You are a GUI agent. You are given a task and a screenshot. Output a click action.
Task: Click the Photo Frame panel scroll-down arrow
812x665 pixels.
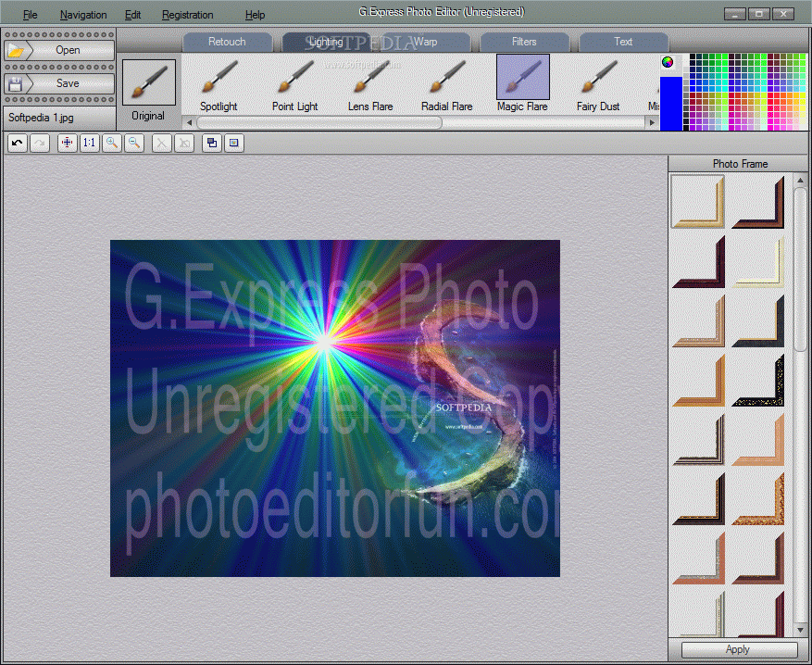click(801, 631)
